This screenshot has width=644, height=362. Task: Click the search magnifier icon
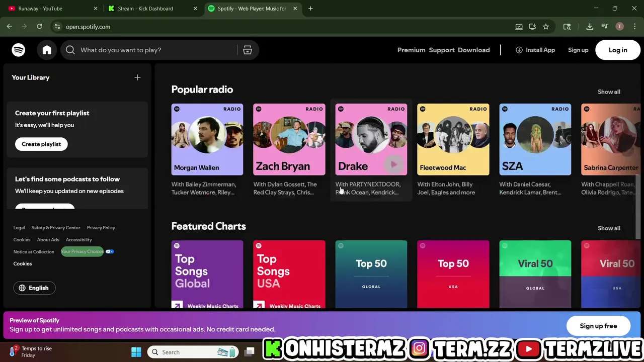coord(70,50)
